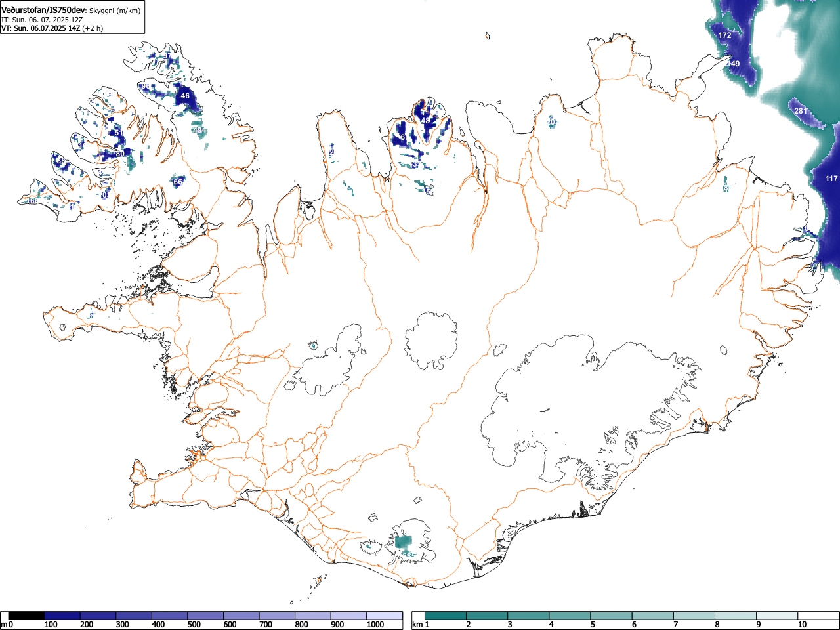Select the 100–200 m dark blue legend swatch
The image size is (840, 630).
pyautogui.click(x=62, y=616)
